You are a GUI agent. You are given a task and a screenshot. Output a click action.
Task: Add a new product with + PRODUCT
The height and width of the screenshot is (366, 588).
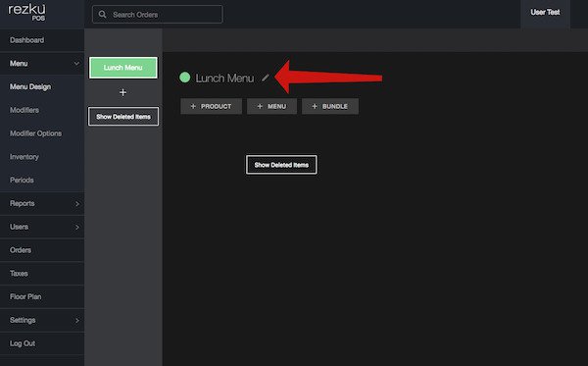click(x=211, y=106)
